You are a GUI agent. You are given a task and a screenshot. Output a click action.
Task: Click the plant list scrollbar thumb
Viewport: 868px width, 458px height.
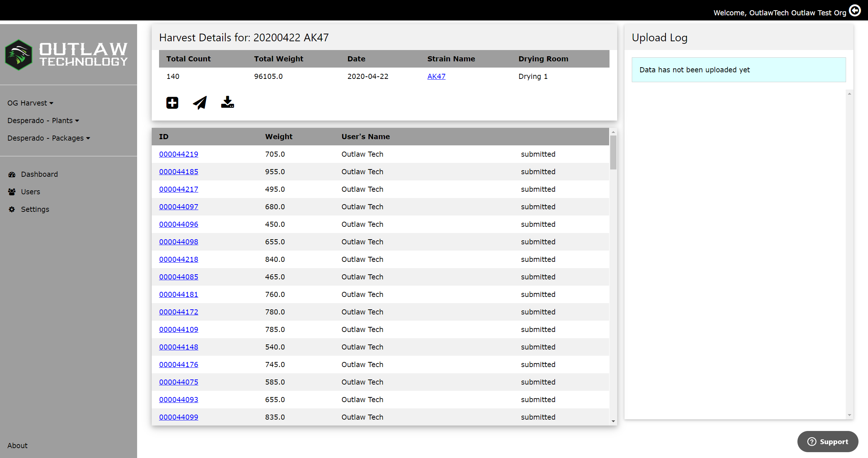(613, 152)
